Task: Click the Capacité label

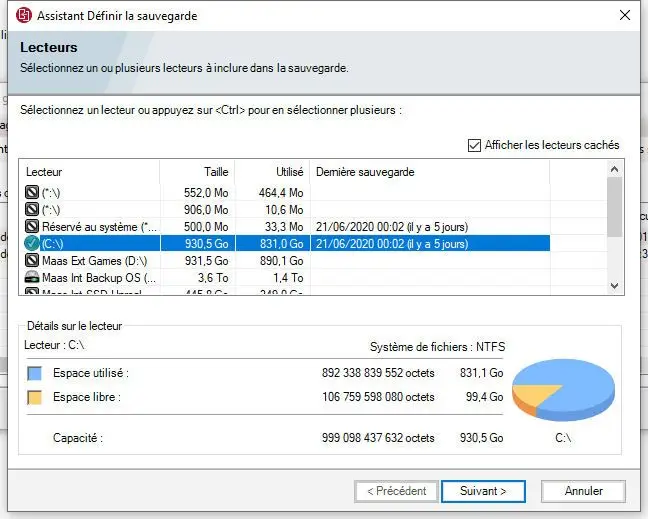Action: pos(78,438)
